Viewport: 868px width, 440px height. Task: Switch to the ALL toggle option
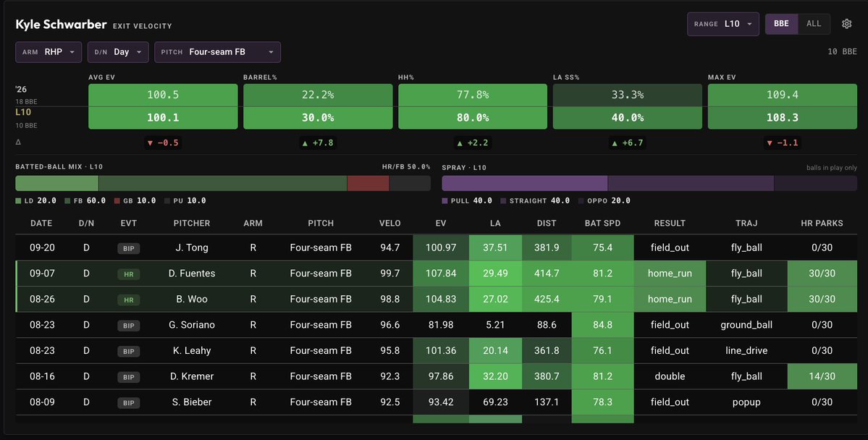[814, 24]
